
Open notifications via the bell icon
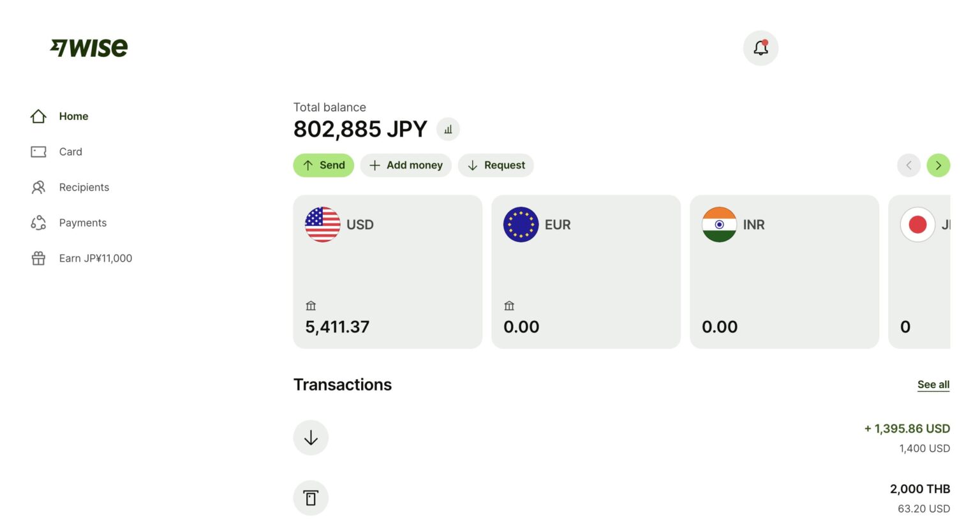point(761,47)
